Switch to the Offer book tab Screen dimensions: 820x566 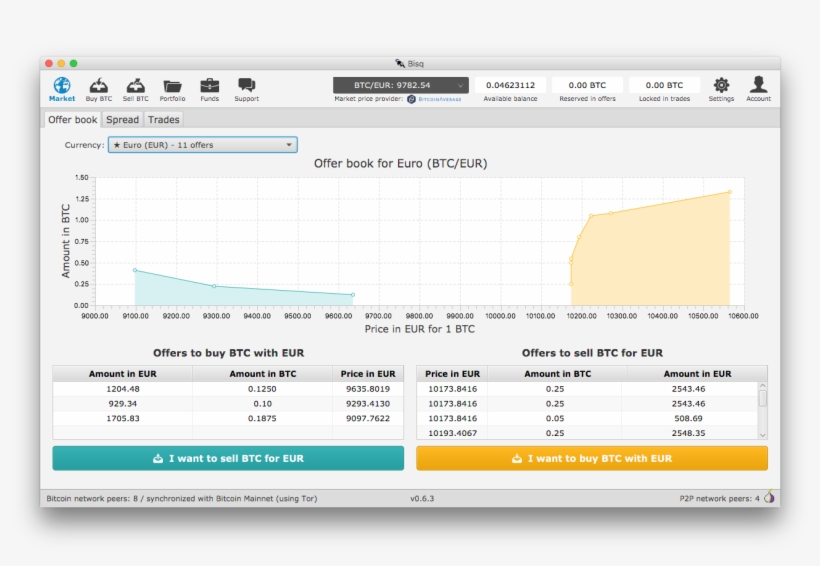[x=72, y=119]
